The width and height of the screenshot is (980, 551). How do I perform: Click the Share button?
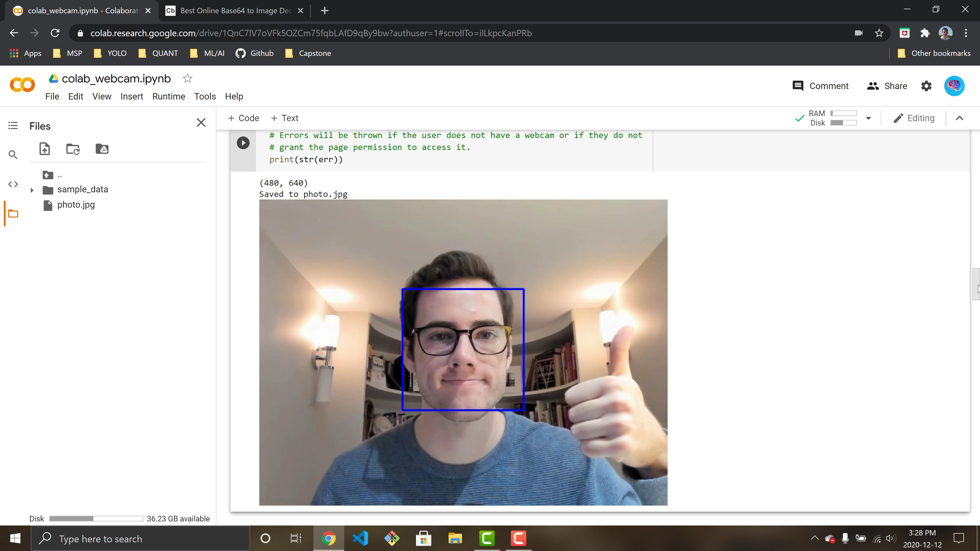click(x=887, y=86)
